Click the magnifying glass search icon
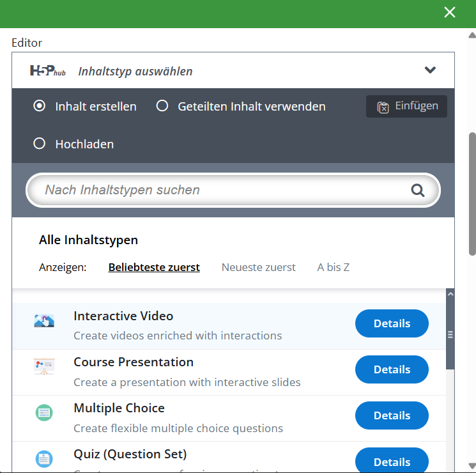This screenshot has width=476, height=473. pos(418,190)
